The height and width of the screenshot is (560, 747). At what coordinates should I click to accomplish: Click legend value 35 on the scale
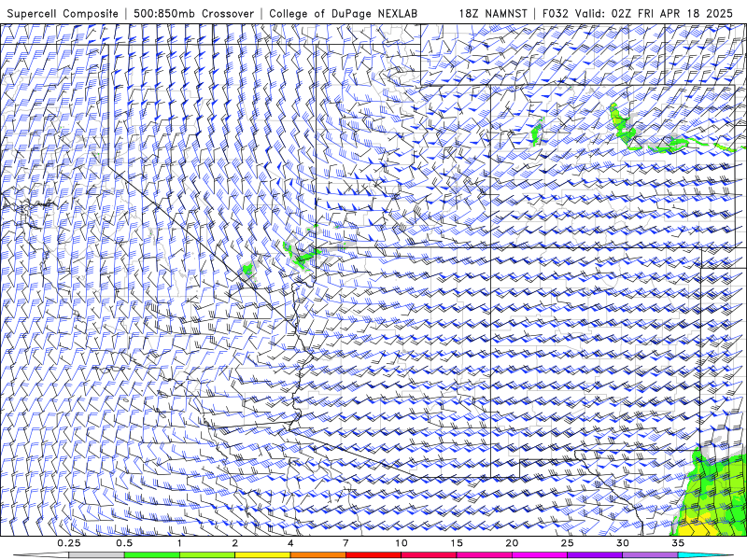[678, 543]
